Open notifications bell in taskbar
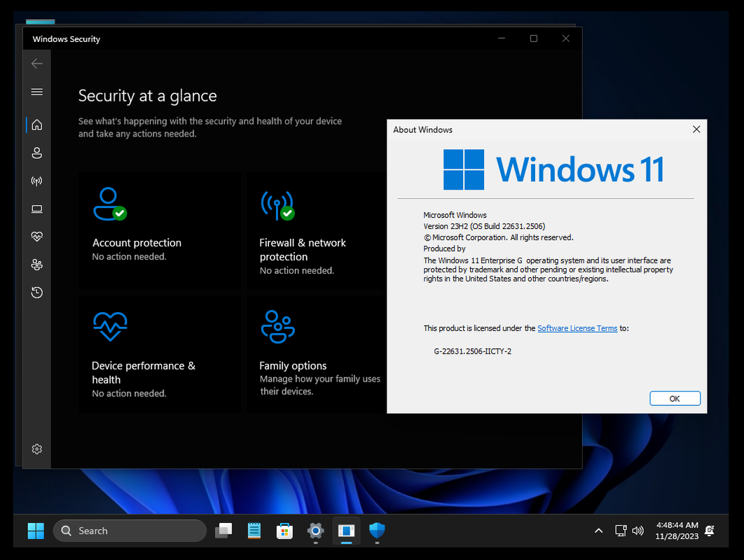This screenshot has height=560, width=744. [710, 531]
